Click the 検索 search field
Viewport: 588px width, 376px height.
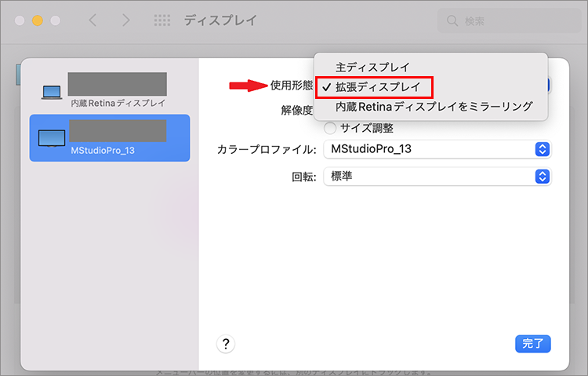click(x=509, y=20)
